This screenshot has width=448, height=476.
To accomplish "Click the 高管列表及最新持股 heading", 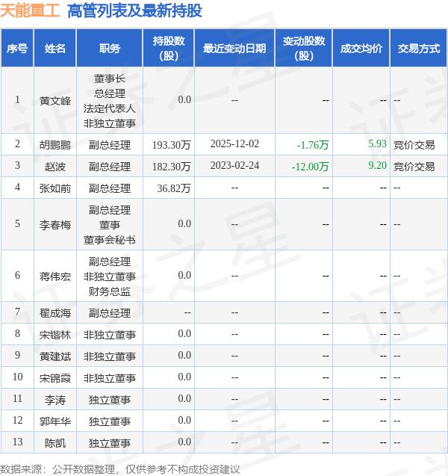I will coord(134,10).
